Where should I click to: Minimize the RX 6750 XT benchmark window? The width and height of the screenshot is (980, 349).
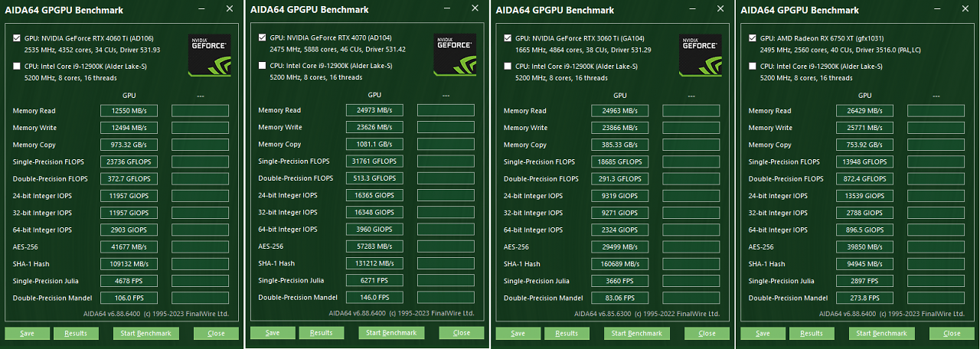pyautogui.click(x=936, y=9)
